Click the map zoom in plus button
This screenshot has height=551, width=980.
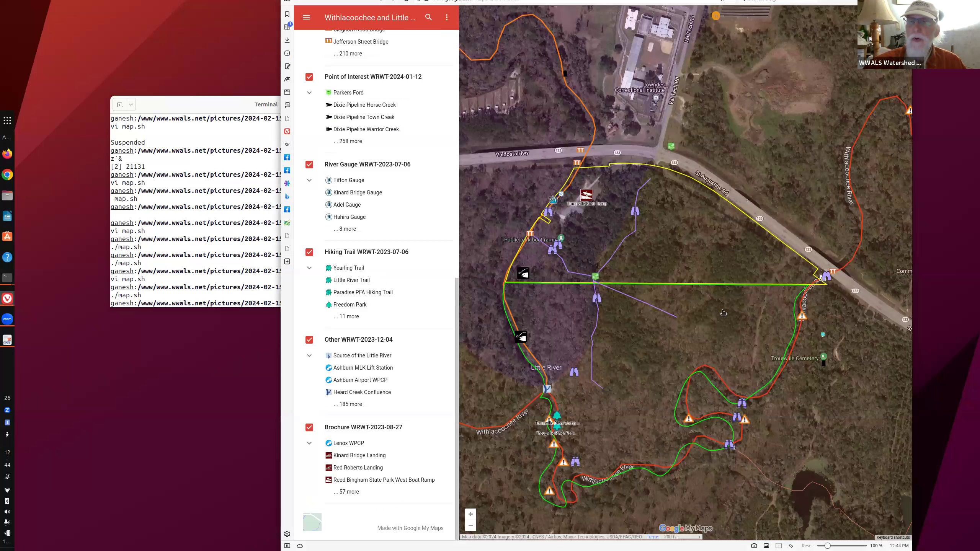coord(470,514)
